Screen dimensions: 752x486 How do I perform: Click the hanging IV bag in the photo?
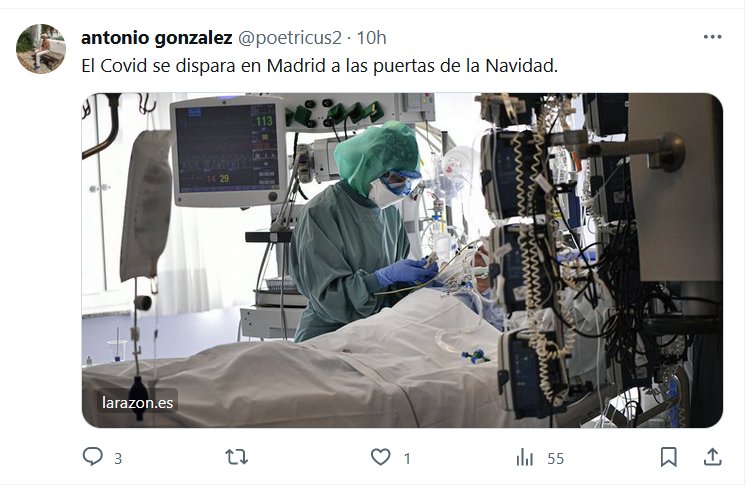(x=146, y=205)
